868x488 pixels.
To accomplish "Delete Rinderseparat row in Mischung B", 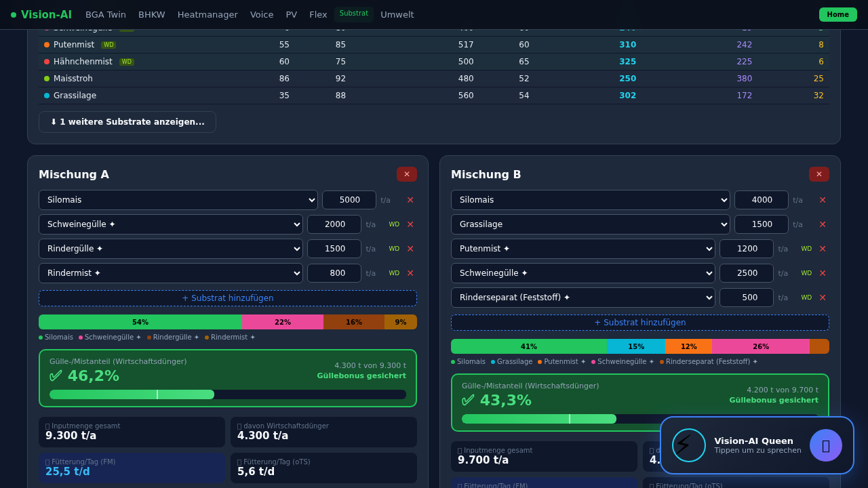I will click(823, 298).
